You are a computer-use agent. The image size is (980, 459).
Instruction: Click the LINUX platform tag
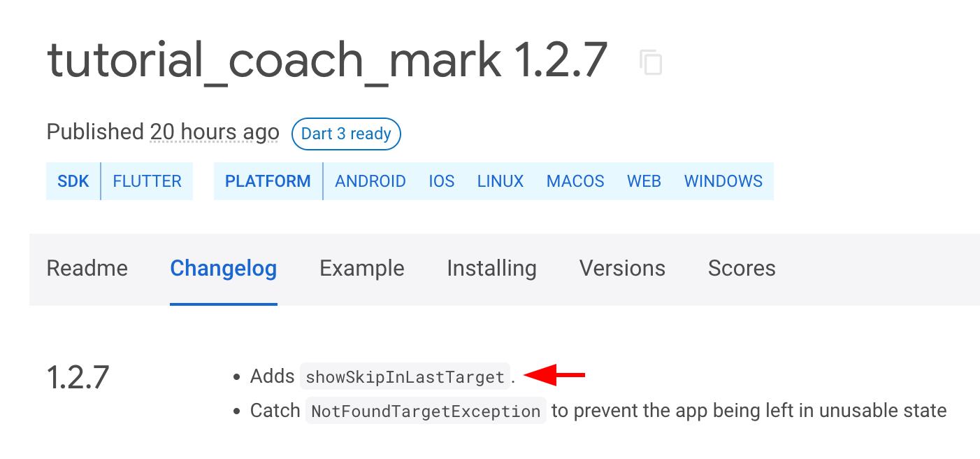pos(500,181)
